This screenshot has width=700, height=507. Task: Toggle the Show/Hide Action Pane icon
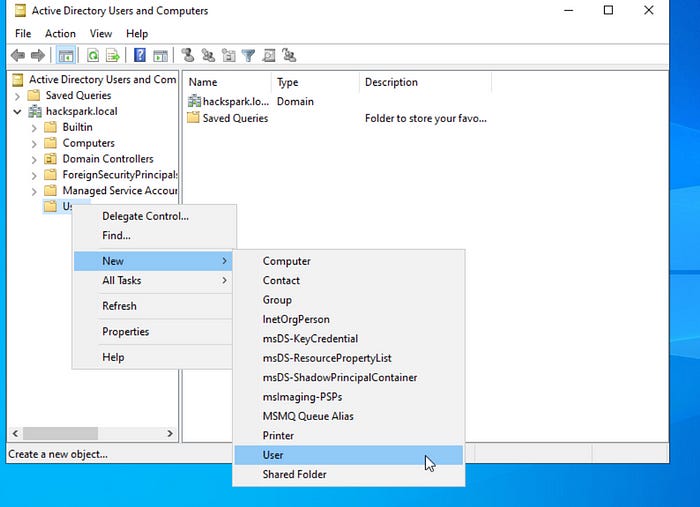click(x=160, y=56)
